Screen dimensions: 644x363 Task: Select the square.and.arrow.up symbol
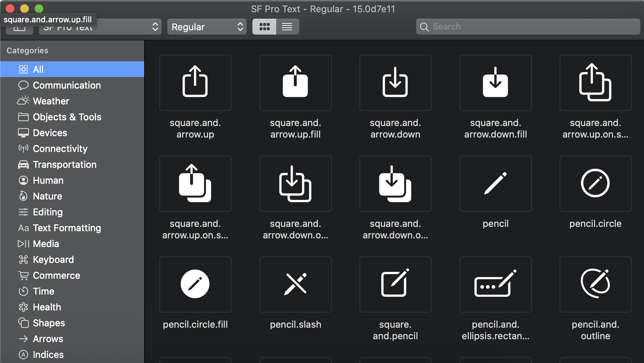point(195,83)
